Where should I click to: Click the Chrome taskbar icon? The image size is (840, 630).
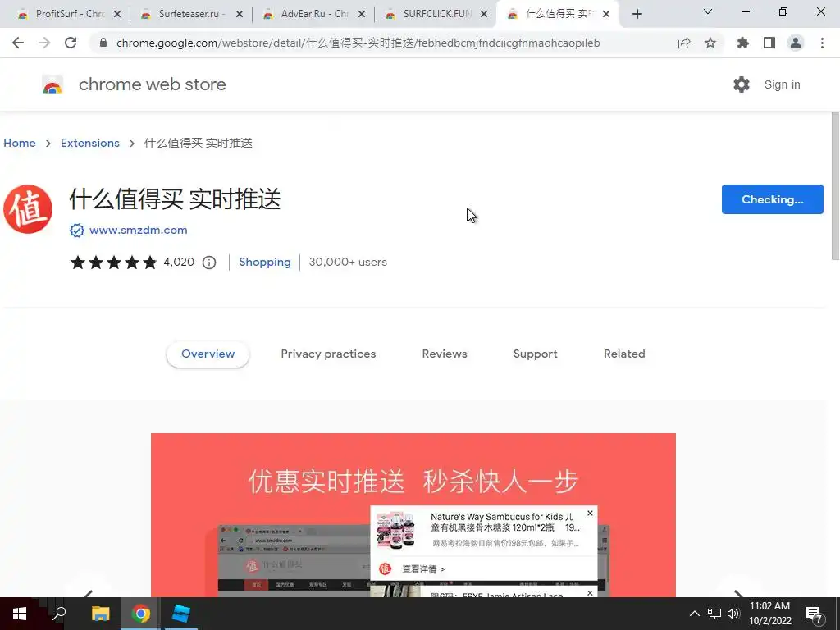(x=141, y=614)
